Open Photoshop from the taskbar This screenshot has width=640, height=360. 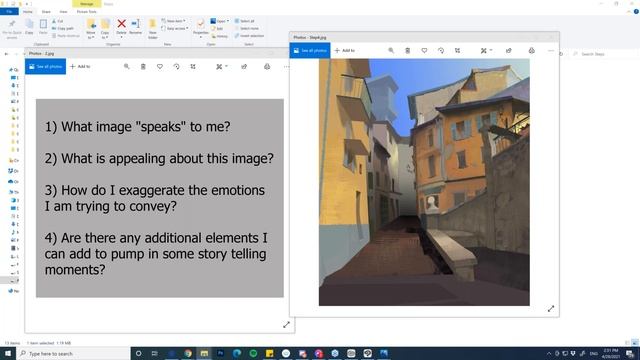point(220,353)
